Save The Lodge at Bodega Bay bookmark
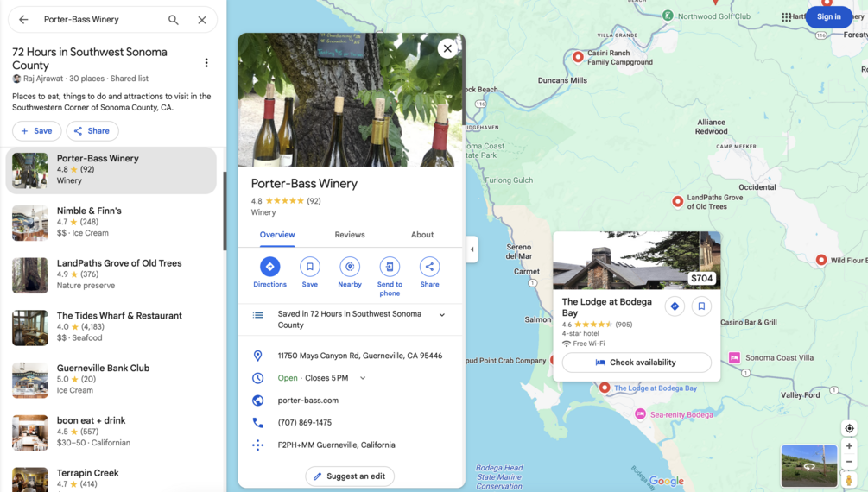Image resolution: width=868 pixels, height=492 pixels. (701, 306)
